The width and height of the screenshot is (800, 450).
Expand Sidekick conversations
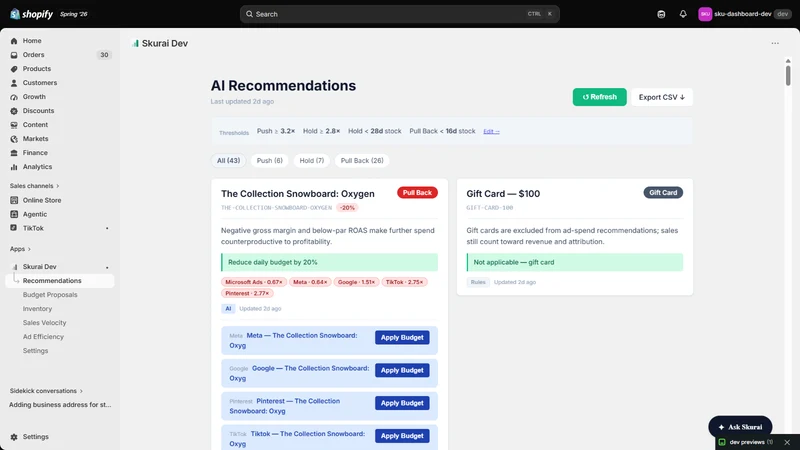pyautogui.click(x=46, y=391)
